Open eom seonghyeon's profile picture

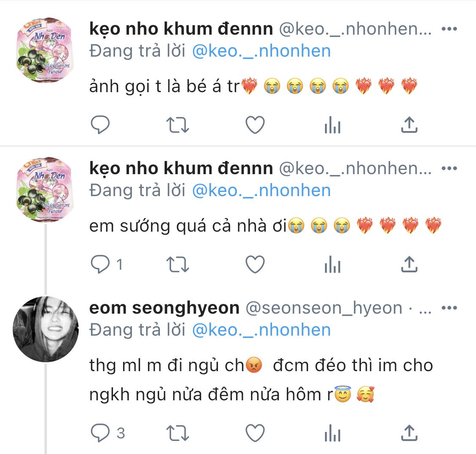46,329
